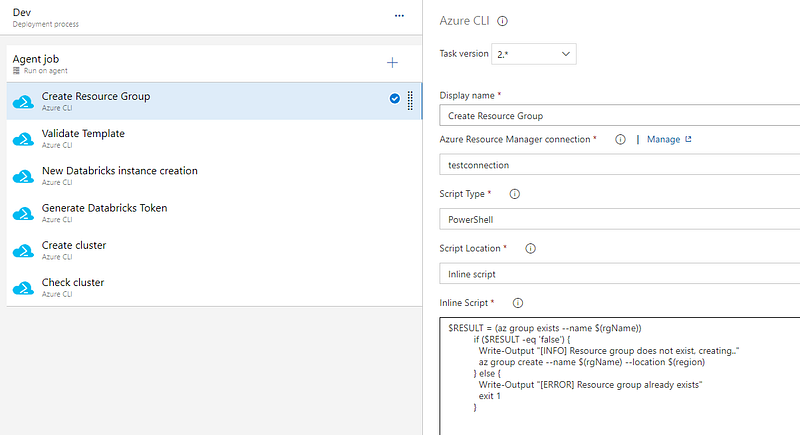Click the Azure CLI title info icon
Image resolution: width=800 pixels, height=435 pixels.
(503, 20)
